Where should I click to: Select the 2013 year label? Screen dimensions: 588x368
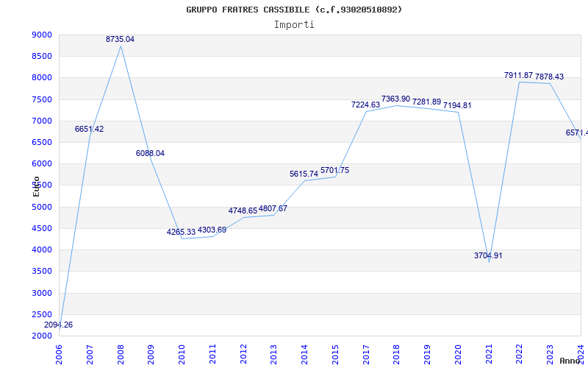click(x=273, y=354)
